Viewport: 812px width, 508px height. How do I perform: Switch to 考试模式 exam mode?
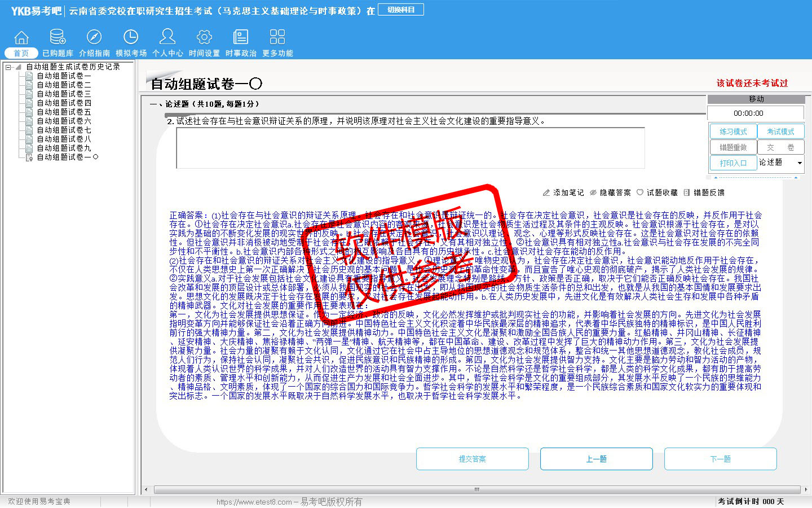[x=780, y=132]
